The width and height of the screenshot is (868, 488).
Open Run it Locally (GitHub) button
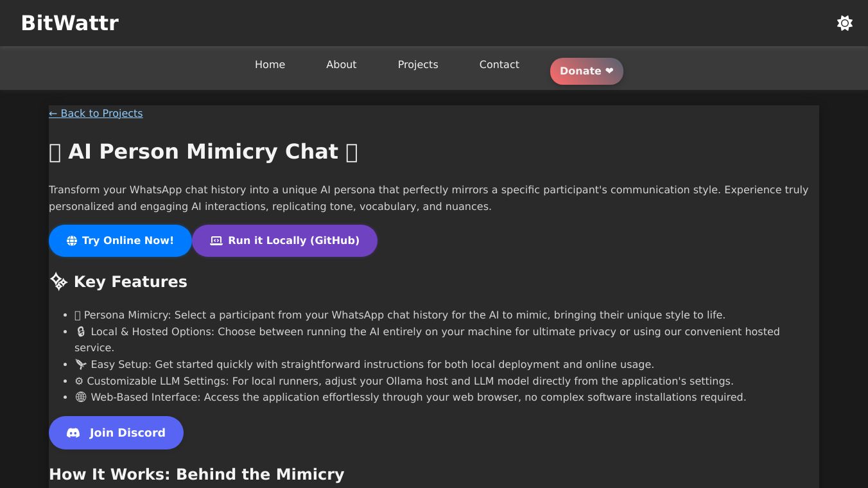pyautogui.click(x=293, y=240)
